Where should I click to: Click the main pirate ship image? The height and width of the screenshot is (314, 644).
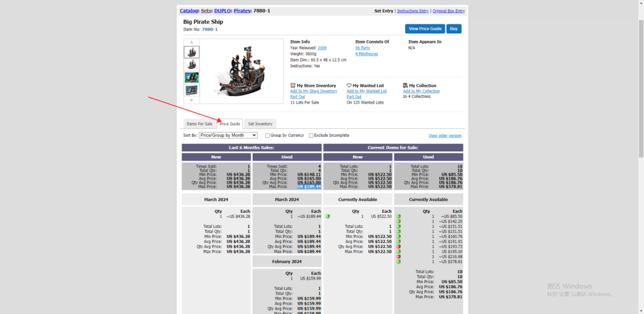tap(241, 72)
